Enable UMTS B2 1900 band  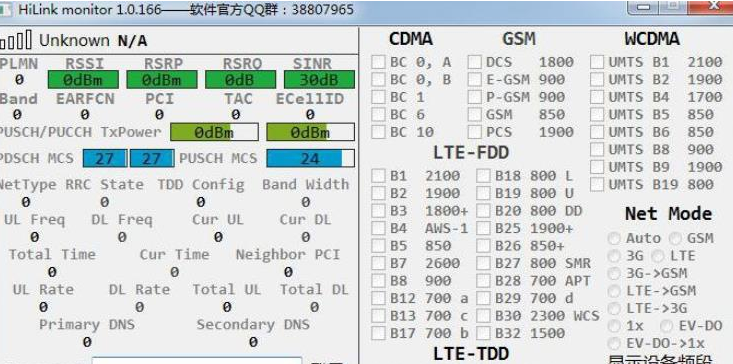pos(597,79)
